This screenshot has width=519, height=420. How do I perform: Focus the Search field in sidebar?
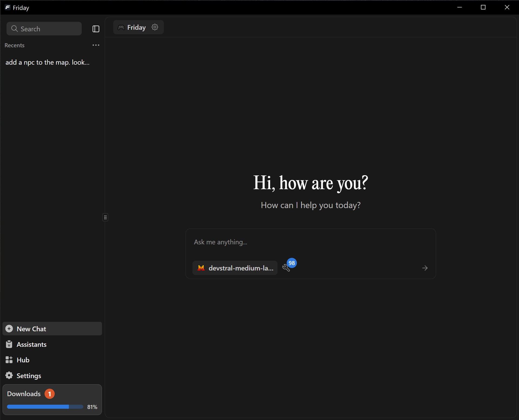tap(44, 29)
